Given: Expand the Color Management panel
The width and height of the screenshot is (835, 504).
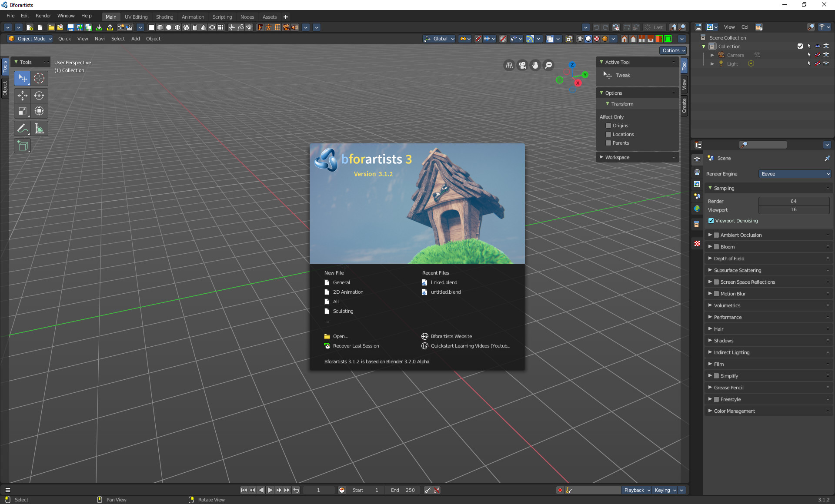Looking at the screenshot, I should [x=734, y=411].
